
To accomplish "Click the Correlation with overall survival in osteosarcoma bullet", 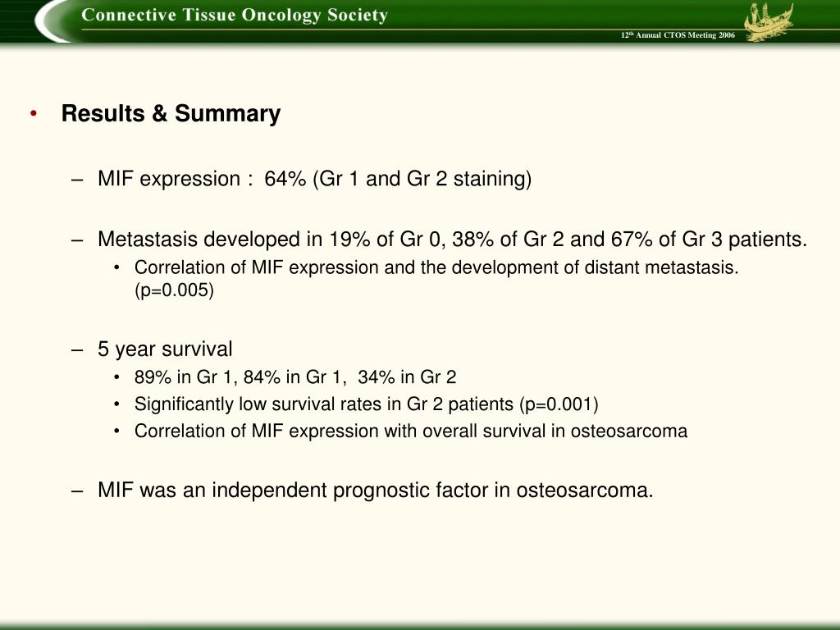I will 411,431.
